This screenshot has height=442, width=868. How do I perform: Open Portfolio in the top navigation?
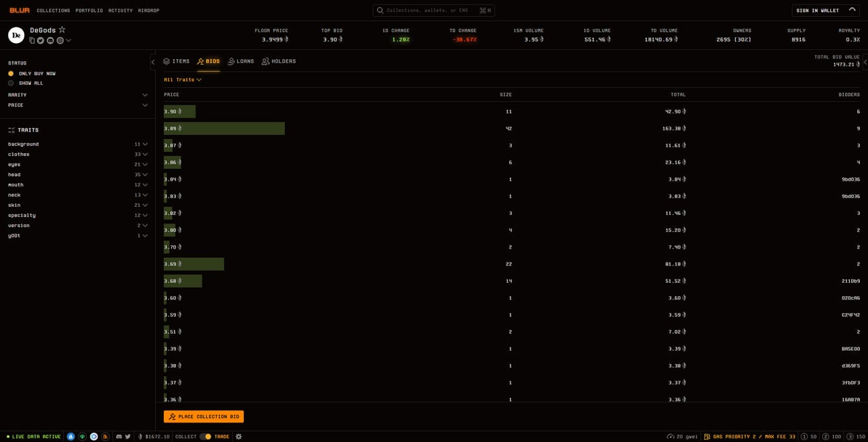89,11
